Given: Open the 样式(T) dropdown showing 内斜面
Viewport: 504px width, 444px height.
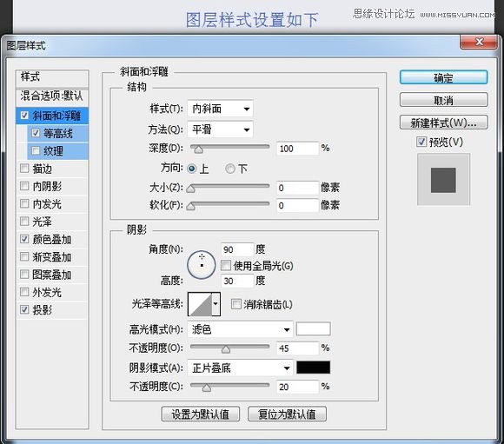Looking at the screenshot, I should 220,109.
